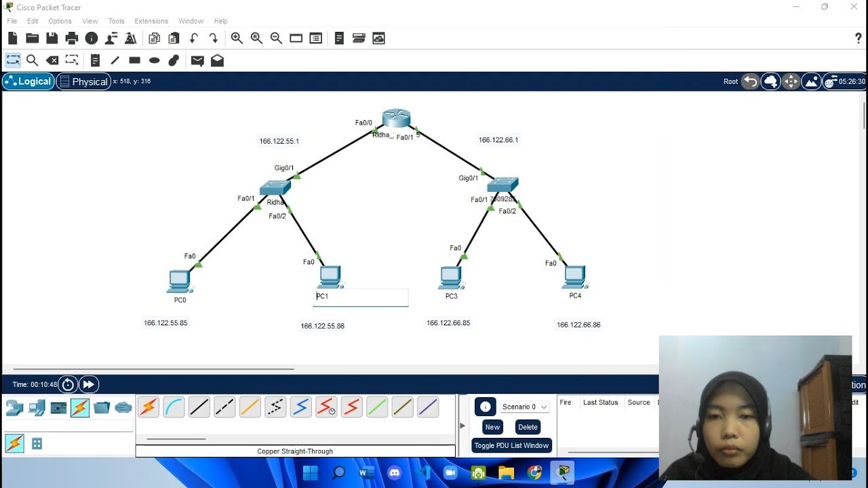Click the New scenario button

[492, 427]
